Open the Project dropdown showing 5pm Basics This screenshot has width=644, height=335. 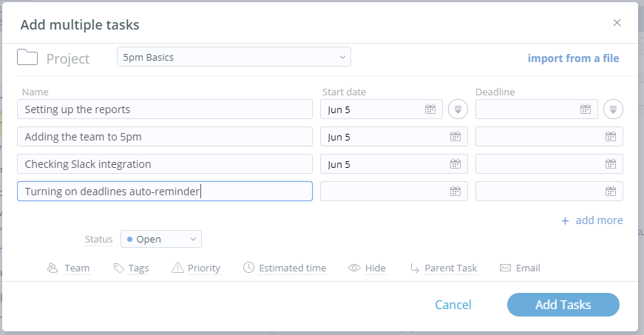click(x=234, y=57)
